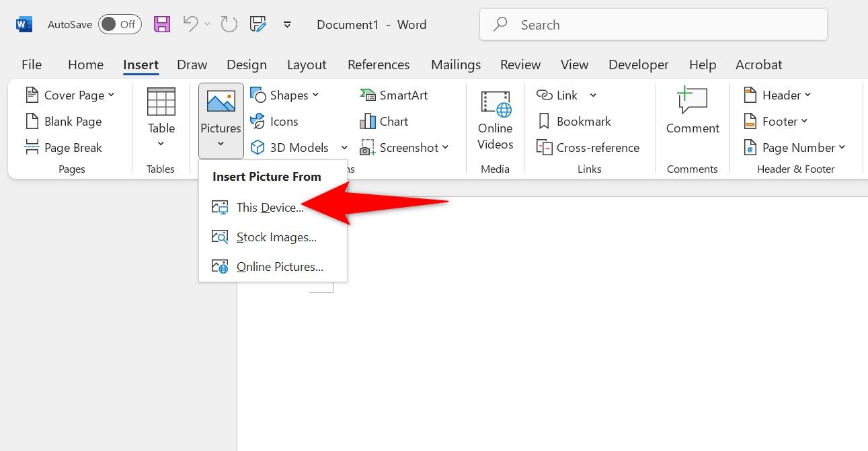
Task: Insert a Comment
Action: [x=692, y=114]
